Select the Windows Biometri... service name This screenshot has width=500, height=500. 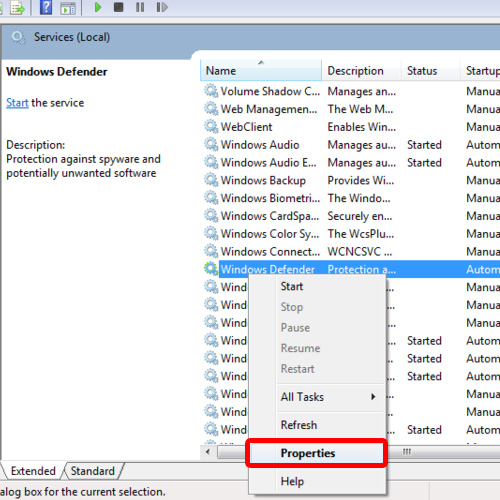[270, 198]
